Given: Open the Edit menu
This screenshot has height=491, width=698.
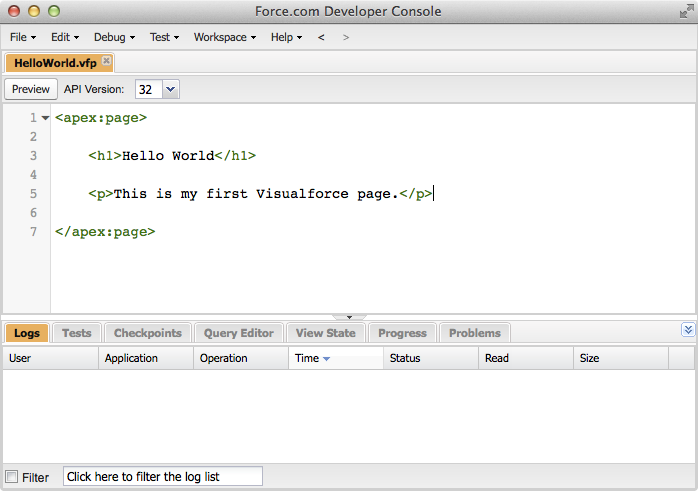Looking at the screenshot, I should (65, 37).
